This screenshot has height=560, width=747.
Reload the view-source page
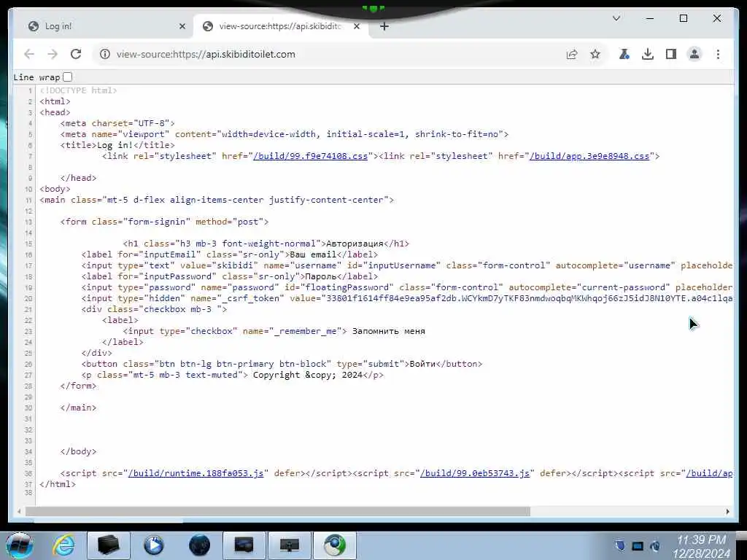click(76, 54)
